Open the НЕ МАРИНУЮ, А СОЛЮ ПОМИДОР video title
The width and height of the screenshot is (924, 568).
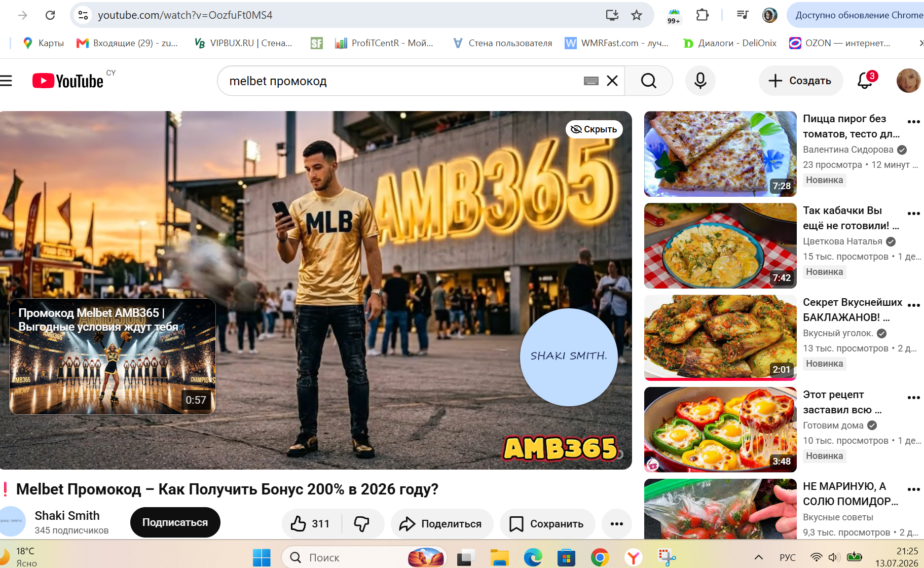pyautogui.click(x=851, y=494)
